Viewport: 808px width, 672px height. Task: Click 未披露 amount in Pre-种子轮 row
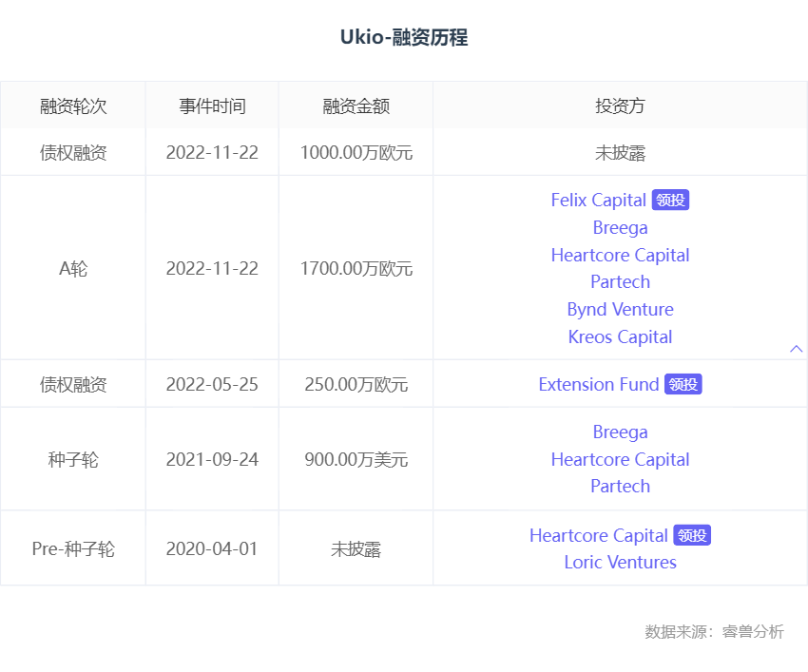[356, 548]
